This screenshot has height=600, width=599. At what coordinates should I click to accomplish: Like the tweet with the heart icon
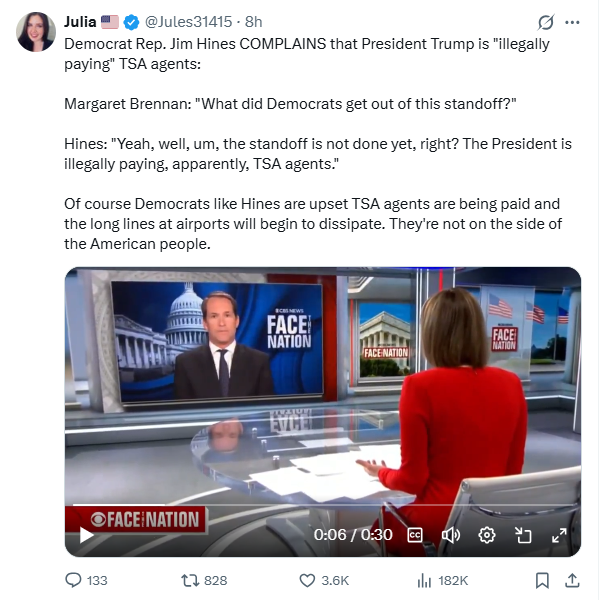pos(307,580)
